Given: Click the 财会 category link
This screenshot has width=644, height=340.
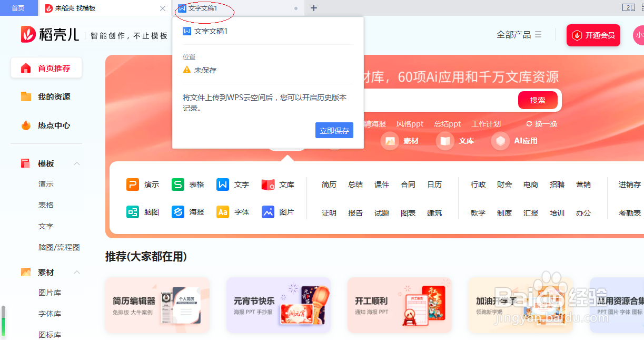Looking at the screenshot, I should click(x=504, y=184).
